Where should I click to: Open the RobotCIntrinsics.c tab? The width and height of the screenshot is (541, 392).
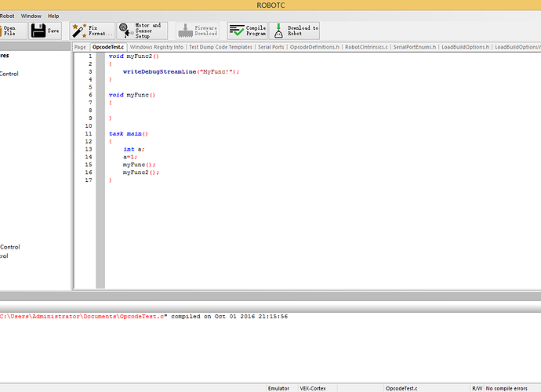point(366,47)
